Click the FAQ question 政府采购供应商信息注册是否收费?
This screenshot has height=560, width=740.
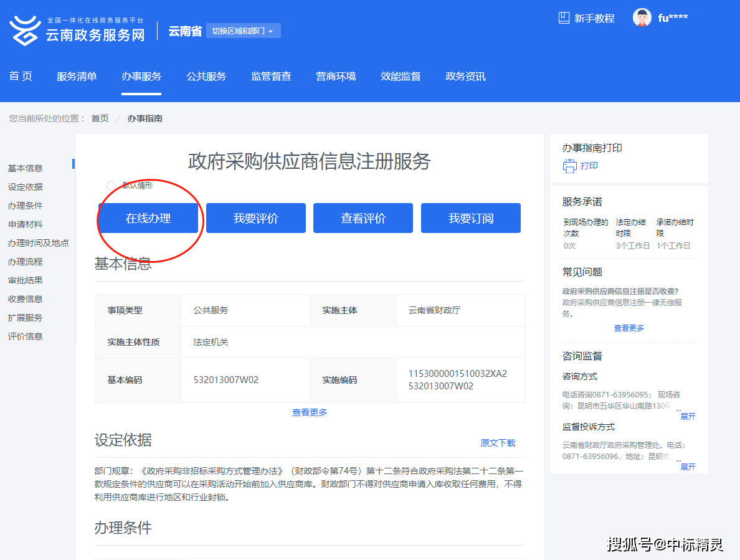(620, 291)
